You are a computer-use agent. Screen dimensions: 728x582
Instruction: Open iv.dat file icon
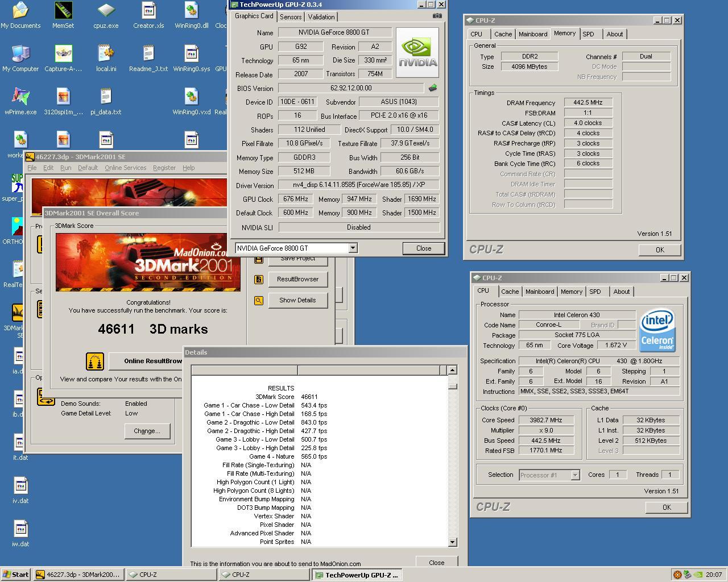tap(20, 490)
